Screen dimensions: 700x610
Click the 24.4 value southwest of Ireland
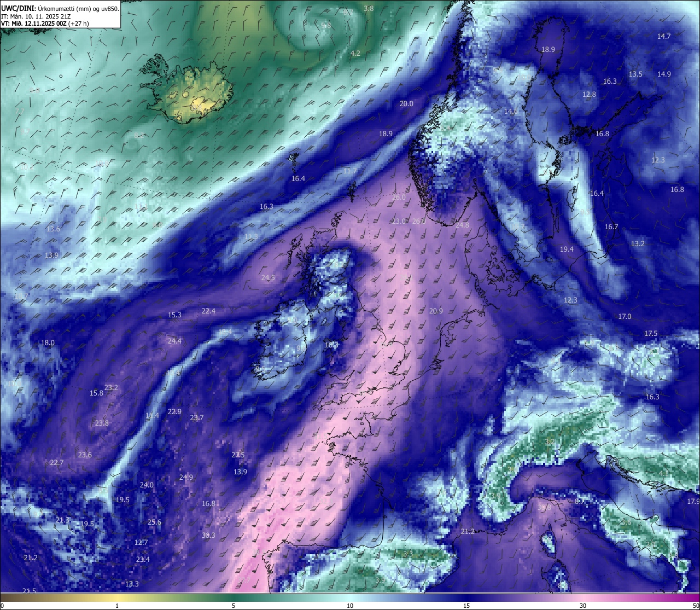[x=174, y=341]
